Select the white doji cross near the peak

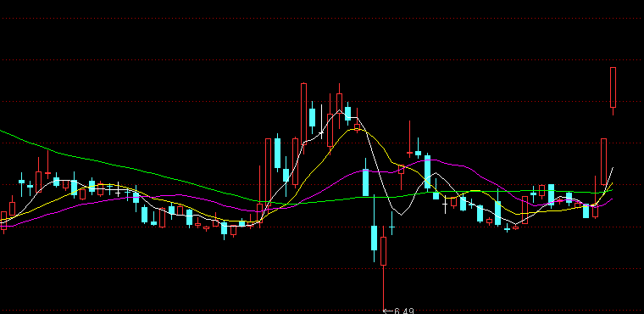tap(321, 121)
